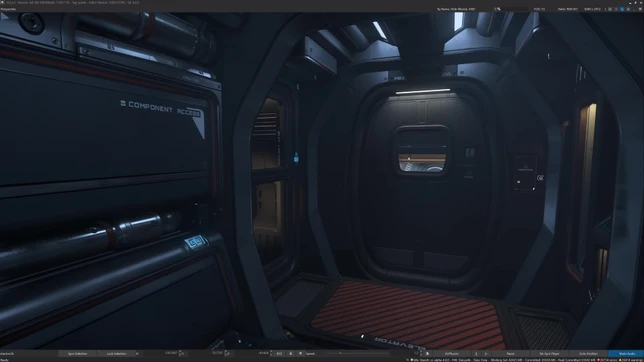Click the icon right of the blue header icon
This screenshot has height=362, width=644.
(628, 9)
